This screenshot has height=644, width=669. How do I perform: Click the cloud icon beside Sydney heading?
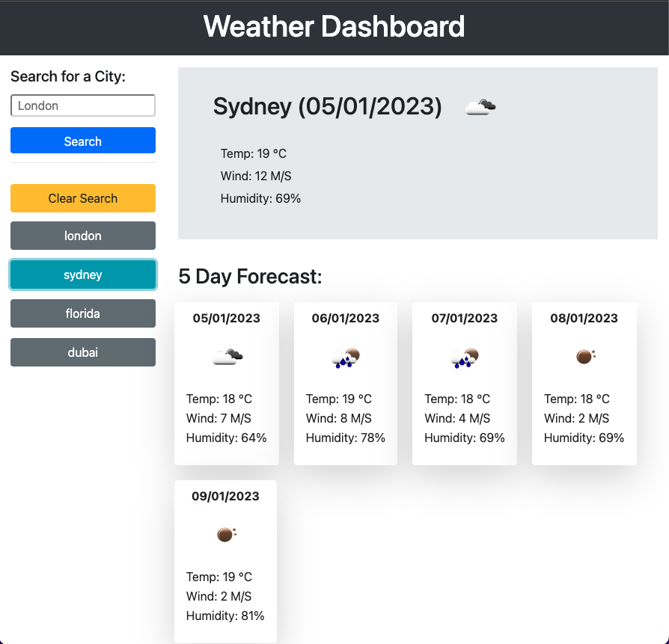pos(480,105)
